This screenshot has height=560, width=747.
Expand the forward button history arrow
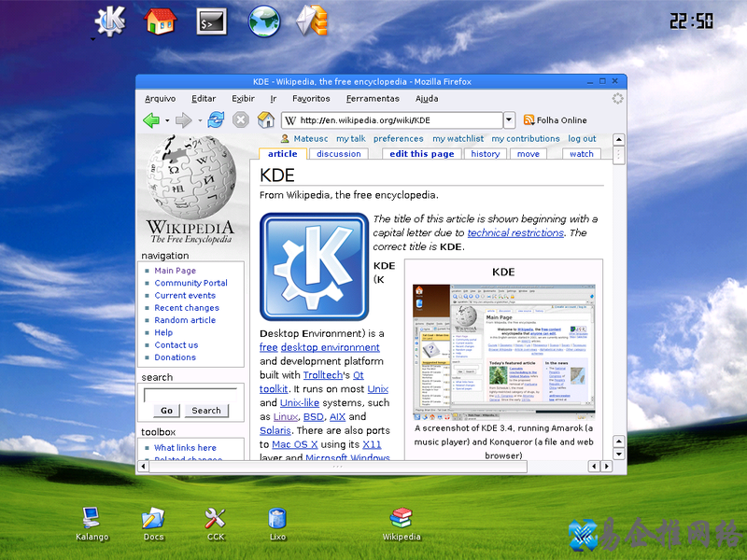point(200,120)
